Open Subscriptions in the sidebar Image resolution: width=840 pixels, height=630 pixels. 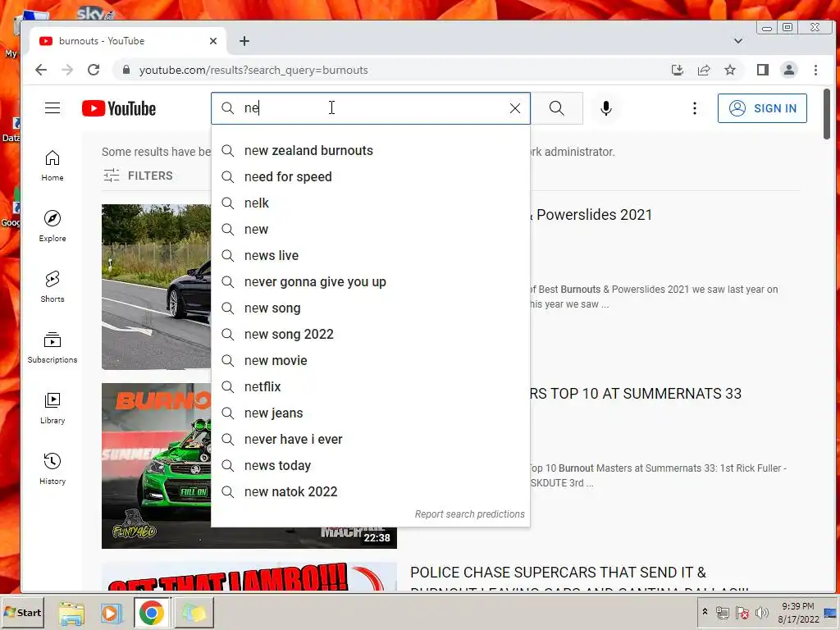[x=52, y=347]
